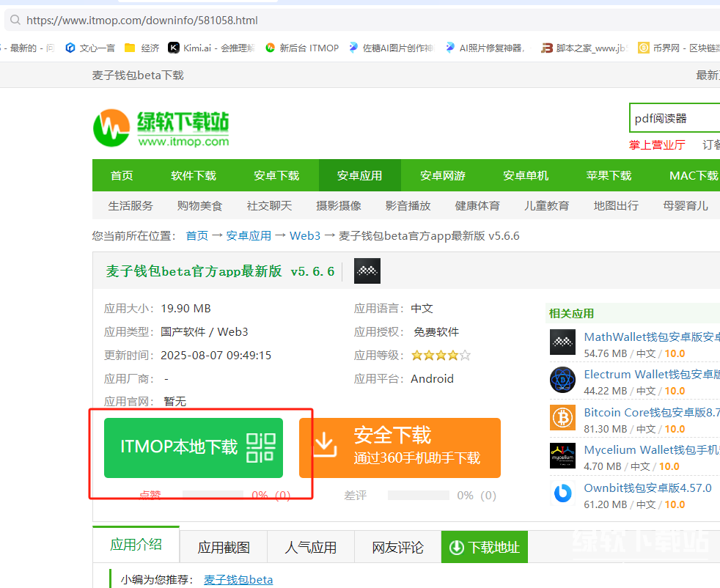720x588 pixels.
Task: Click the four-star app rating
Action: click(x=441, y=356)
